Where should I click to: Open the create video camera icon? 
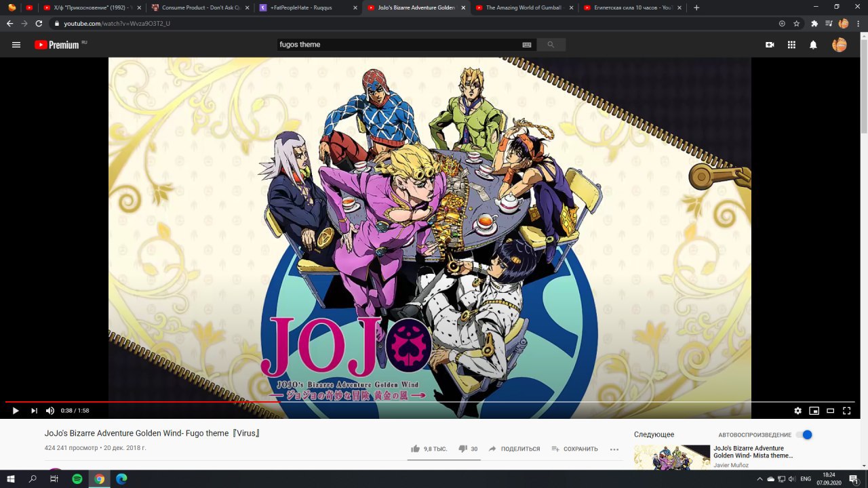[x=770, y=45]
